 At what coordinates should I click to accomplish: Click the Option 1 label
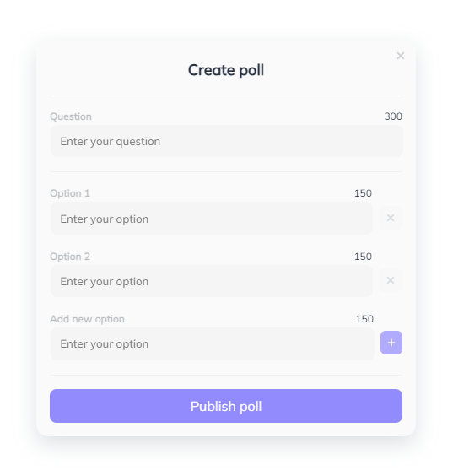click(x=70, y=193)
